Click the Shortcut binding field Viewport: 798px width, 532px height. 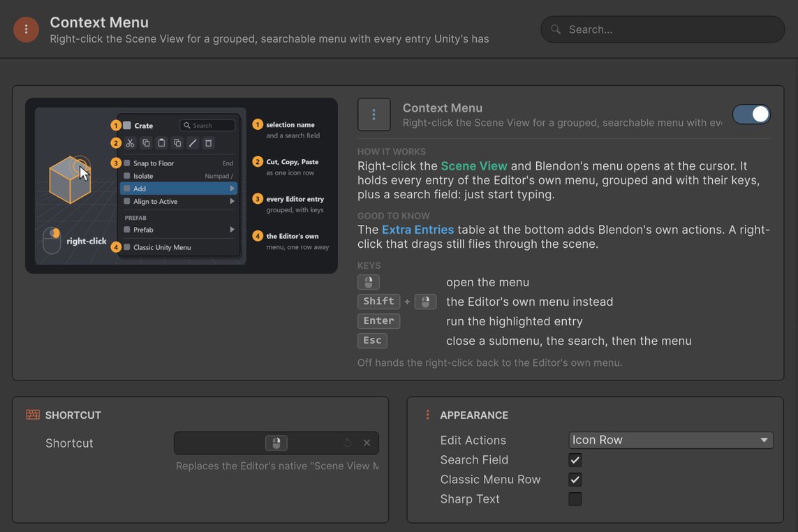coord(276,443)
